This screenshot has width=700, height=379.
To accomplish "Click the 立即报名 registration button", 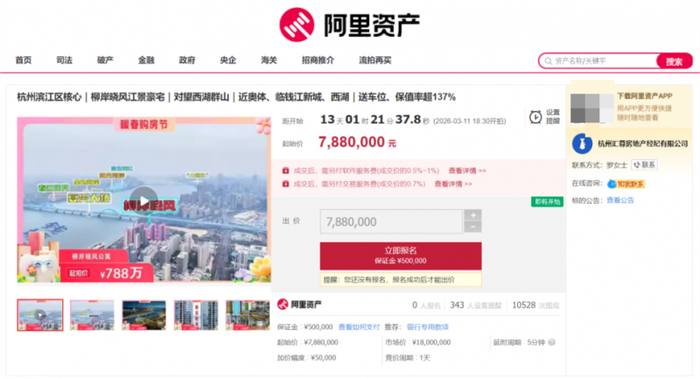I will [x=400, y=256].
